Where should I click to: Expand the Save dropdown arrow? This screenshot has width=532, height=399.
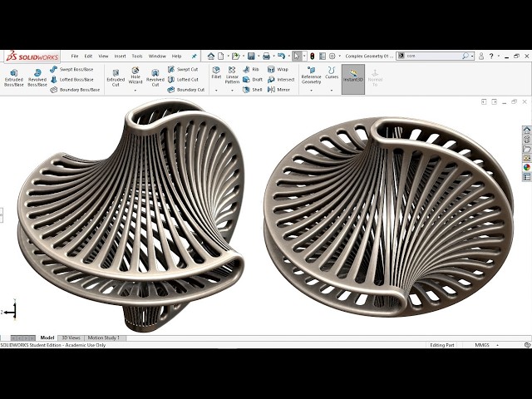coord(259,56)
